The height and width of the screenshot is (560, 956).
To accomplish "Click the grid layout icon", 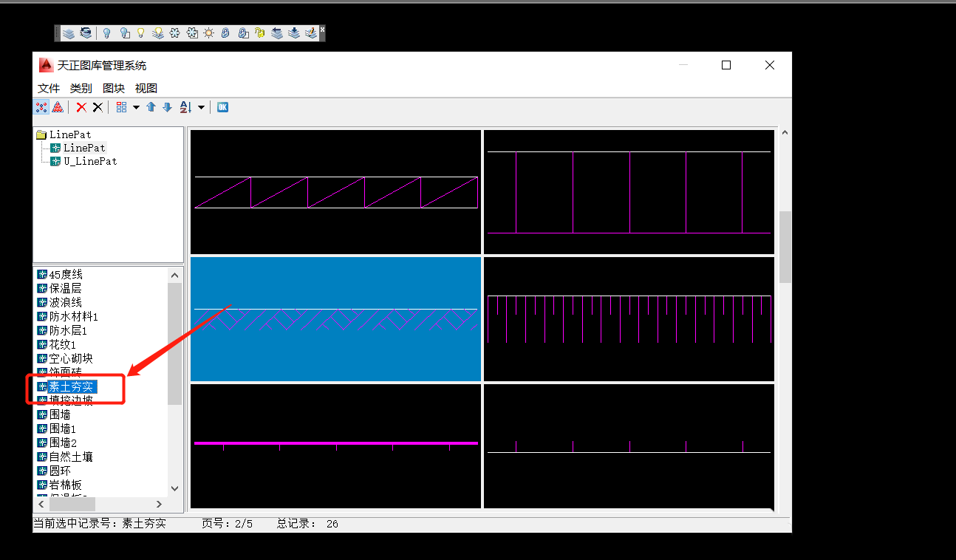I will click(121, 107).
